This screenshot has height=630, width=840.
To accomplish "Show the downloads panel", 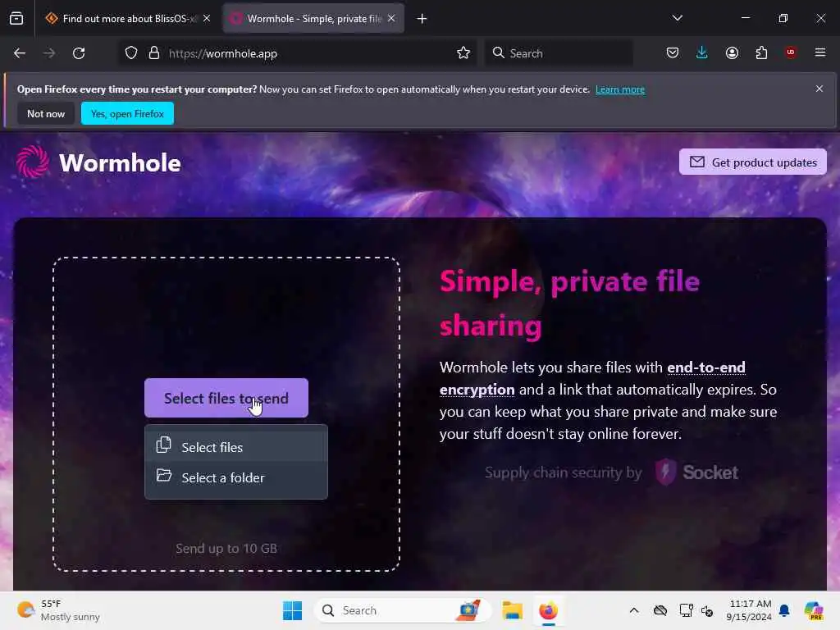I will (702, 53).
